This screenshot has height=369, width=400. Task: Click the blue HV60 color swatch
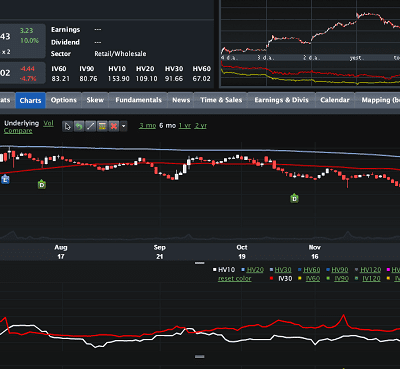point(300,270)
